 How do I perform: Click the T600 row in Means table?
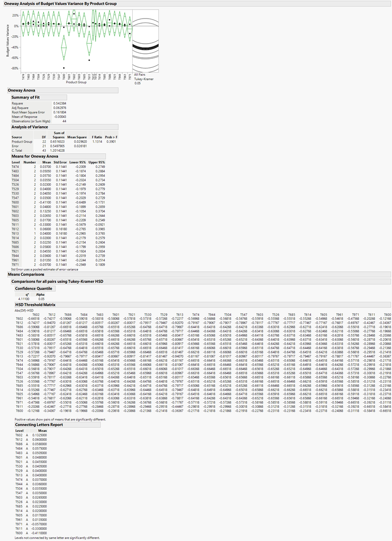point(58,202)
